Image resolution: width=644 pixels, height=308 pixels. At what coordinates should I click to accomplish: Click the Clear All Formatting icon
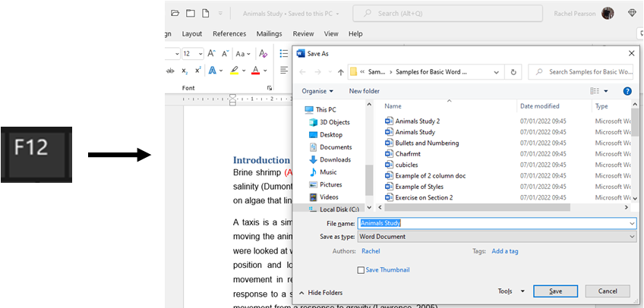tap(264, 54)
